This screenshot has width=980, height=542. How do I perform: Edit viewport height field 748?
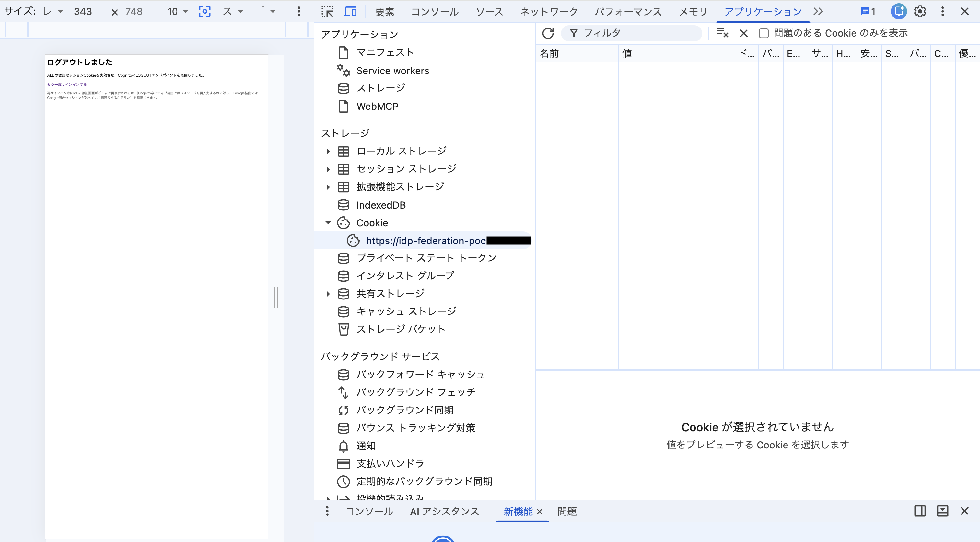pyautogui.click(x=134, y=11)
